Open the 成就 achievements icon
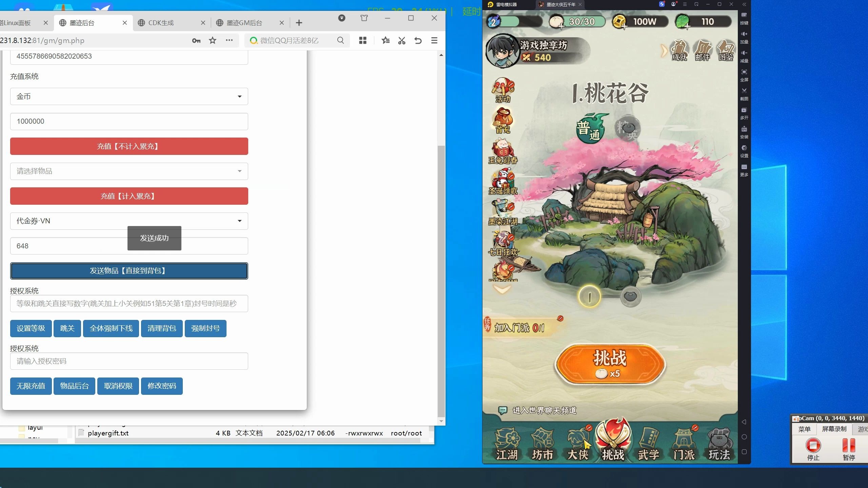The width and height of the screenshot is (868, 488). (679, 51)
